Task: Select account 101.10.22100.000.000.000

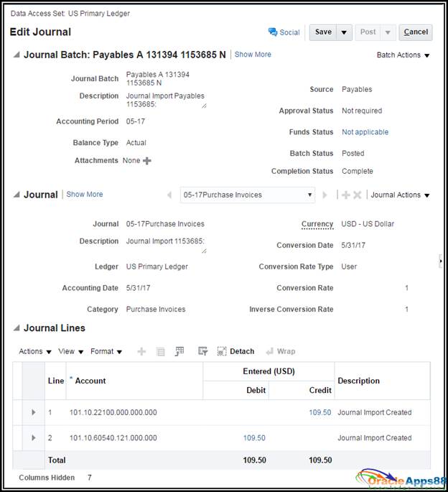Action: (113, 412)
